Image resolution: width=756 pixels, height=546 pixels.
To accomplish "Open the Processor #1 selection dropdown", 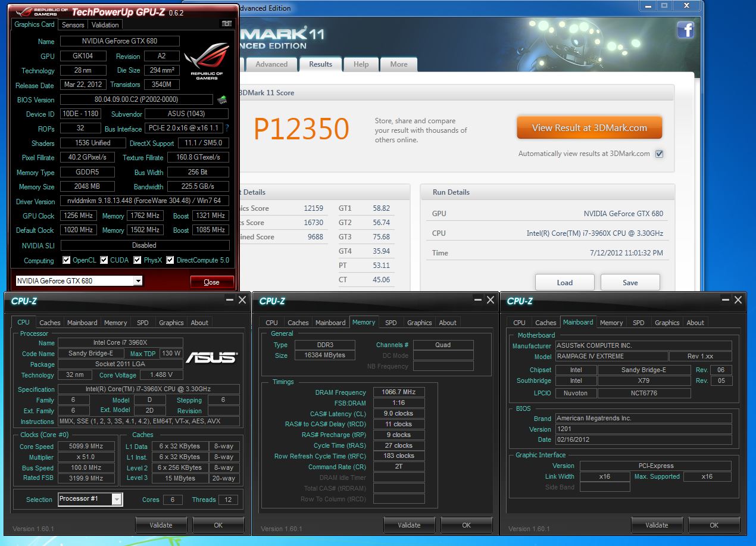I will pos(90,499).
